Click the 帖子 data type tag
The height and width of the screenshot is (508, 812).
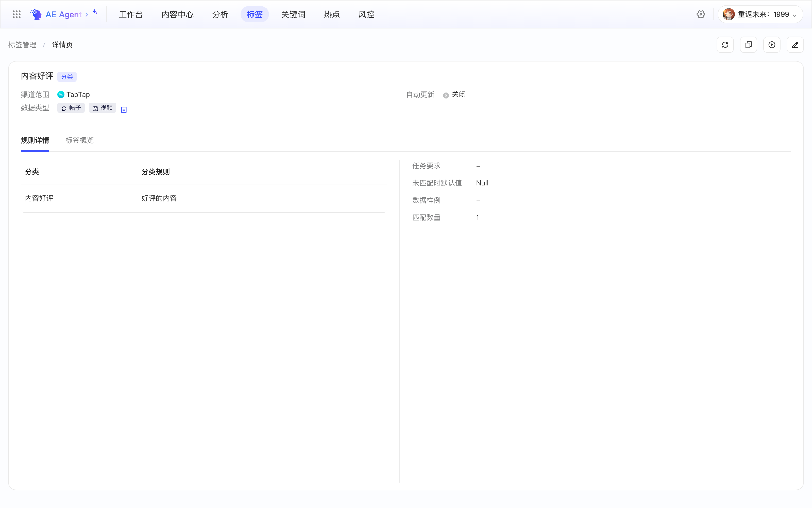[71, 108]
